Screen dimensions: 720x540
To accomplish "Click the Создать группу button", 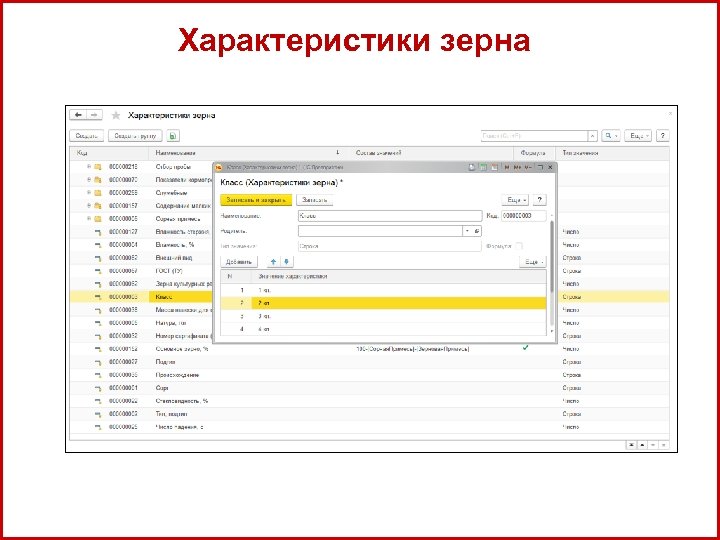I will [135, 136].
